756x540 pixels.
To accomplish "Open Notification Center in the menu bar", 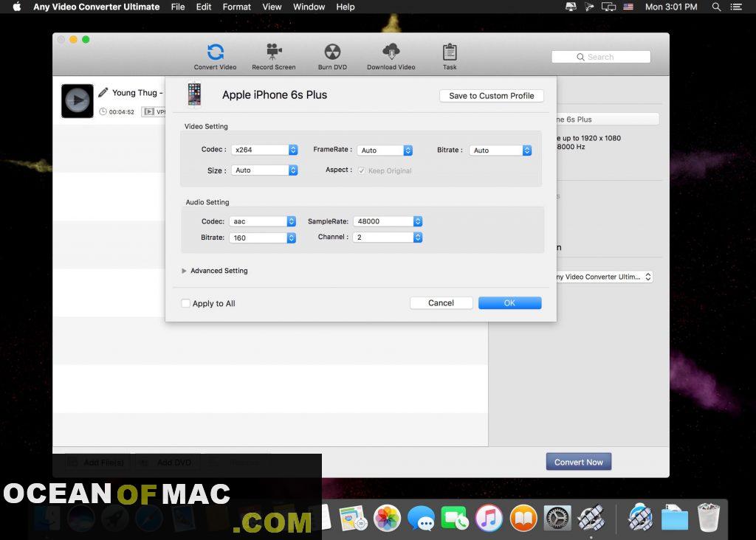I will coord(736,7).
